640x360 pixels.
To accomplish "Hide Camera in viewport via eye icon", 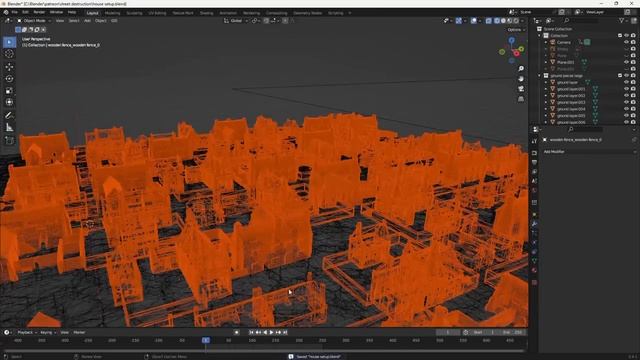I will tap(627, 42).
